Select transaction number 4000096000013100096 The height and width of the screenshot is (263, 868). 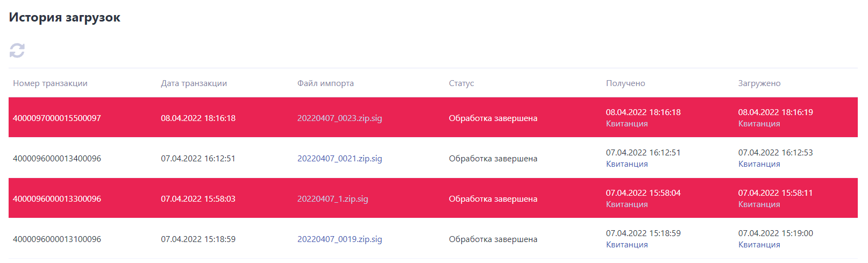point(57,239)
